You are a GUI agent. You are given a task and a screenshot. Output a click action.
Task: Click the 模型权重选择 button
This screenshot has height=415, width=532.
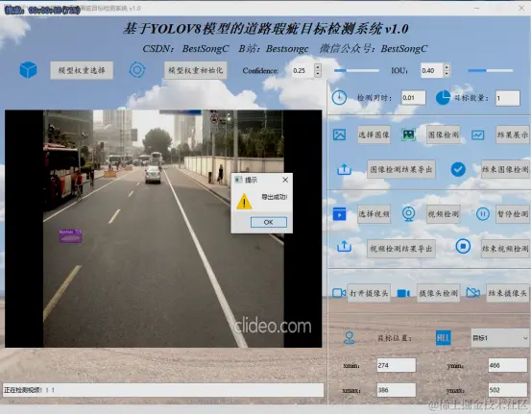tap(82, 70)
